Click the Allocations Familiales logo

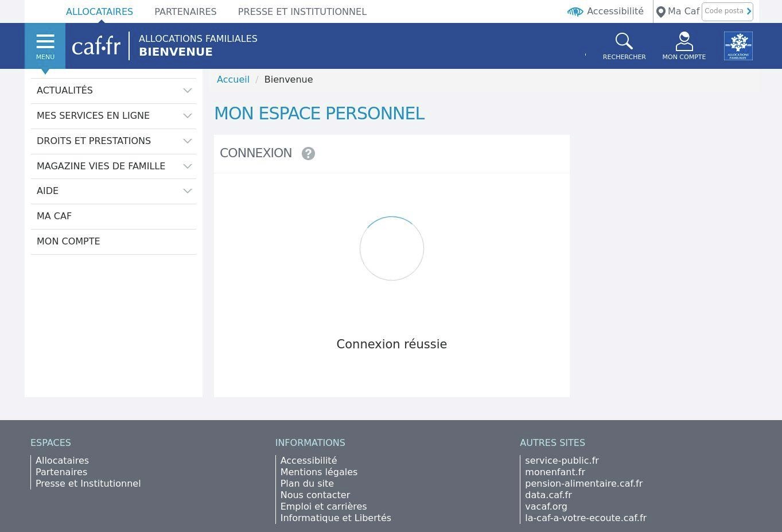738,45
